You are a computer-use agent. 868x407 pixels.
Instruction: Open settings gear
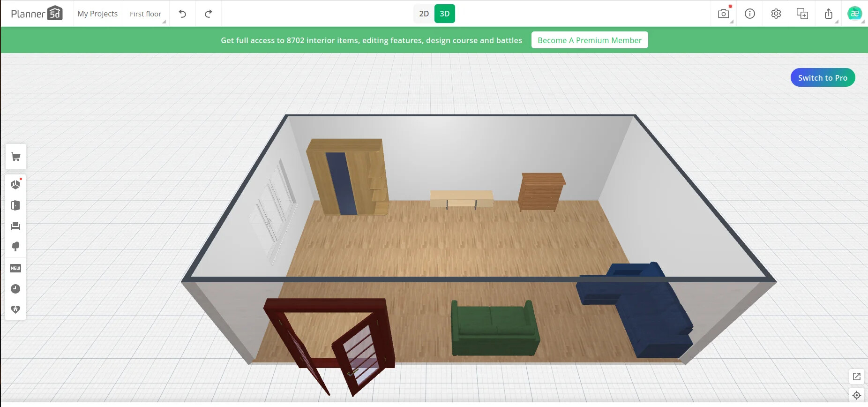point(776,14)
